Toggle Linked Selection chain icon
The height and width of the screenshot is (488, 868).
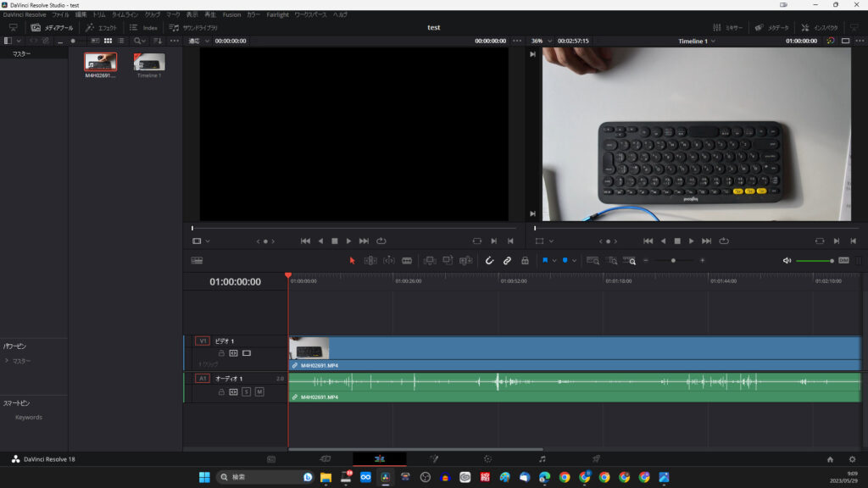point(507,261)
